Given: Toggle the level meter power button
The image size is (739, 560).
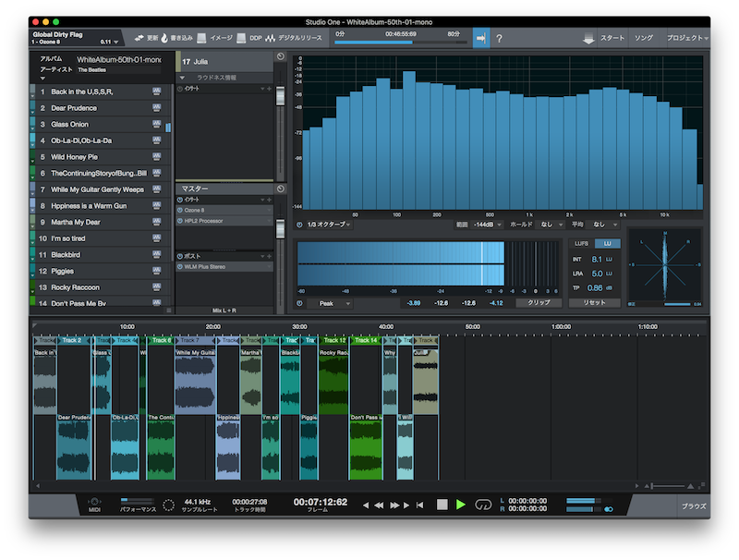Looking at the screenshot, I should pyautogui.click(x=299, y=304).
